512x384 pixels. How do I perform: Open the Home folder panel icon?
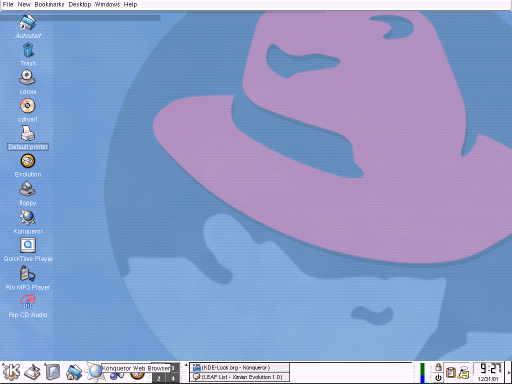tap(74, 372)
